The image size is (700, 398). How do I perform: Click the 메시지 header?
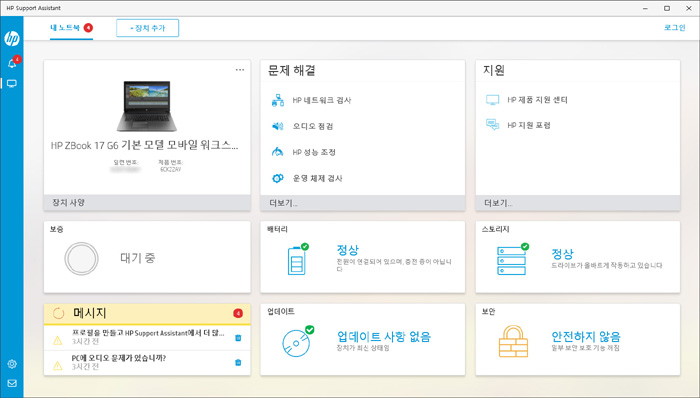(x=90, y=313)
